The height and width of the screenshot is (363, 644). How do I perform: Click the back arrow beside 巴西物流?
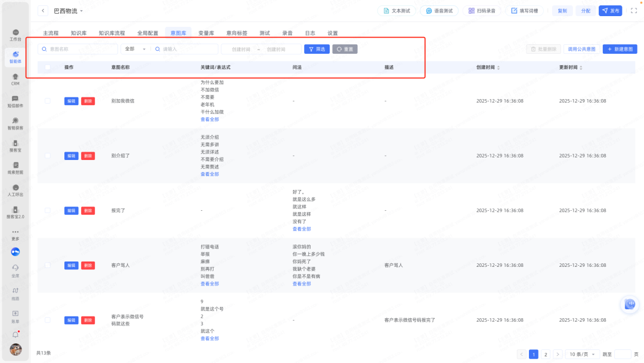[43, 11]
